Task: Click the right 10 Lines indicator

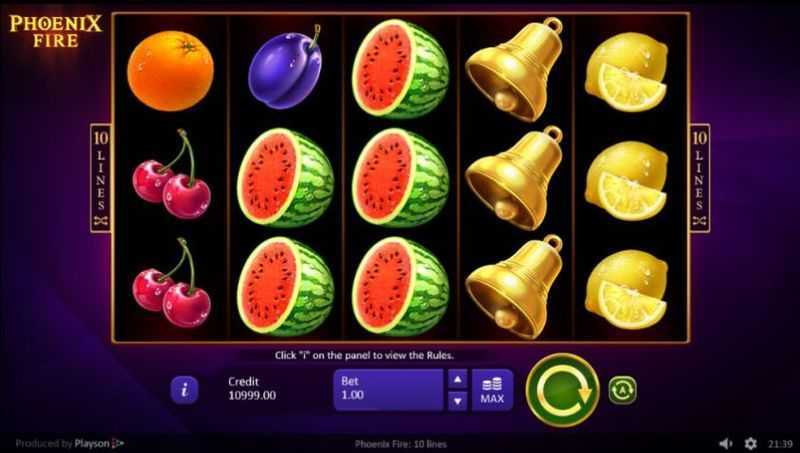Action: coord(699,178)
